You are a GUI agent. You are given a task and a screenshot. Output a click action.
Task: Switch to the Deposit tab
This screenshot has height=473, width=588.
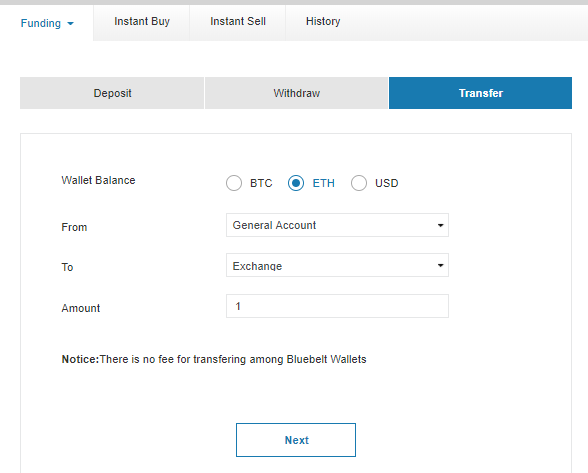112,93
